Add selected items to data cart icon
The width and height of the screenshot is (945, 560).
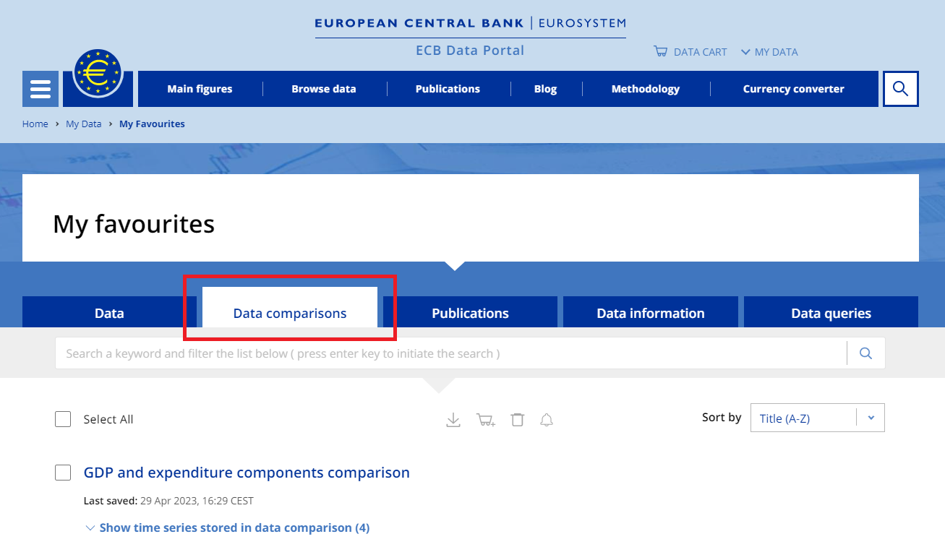pos(485,420)
